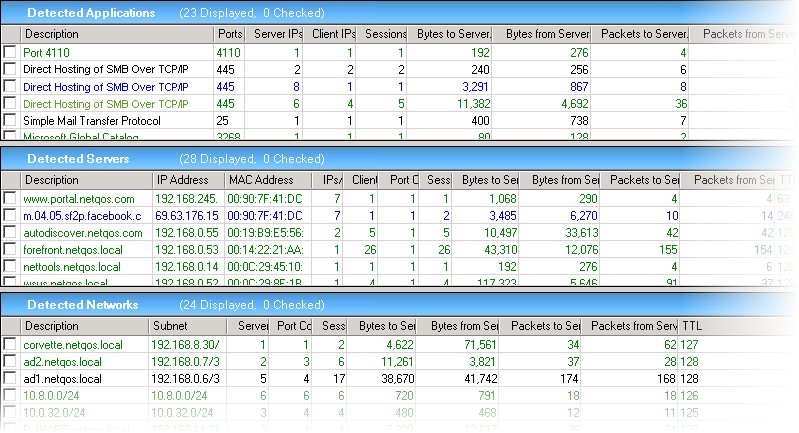
Task: Enable the forefront.netqos.local checkbox
Action: pyautogui.click(x=10, y=249)
